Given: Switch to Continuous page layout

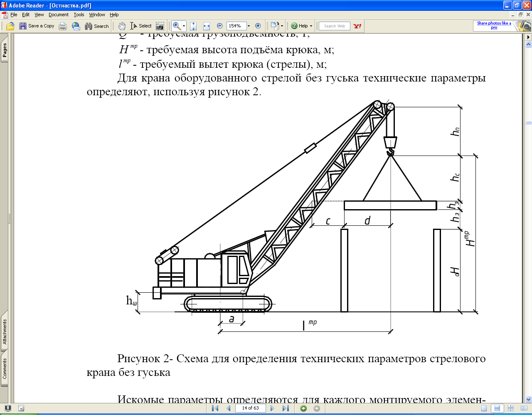Looking at the screenshot, I should (x=497, y=408).
